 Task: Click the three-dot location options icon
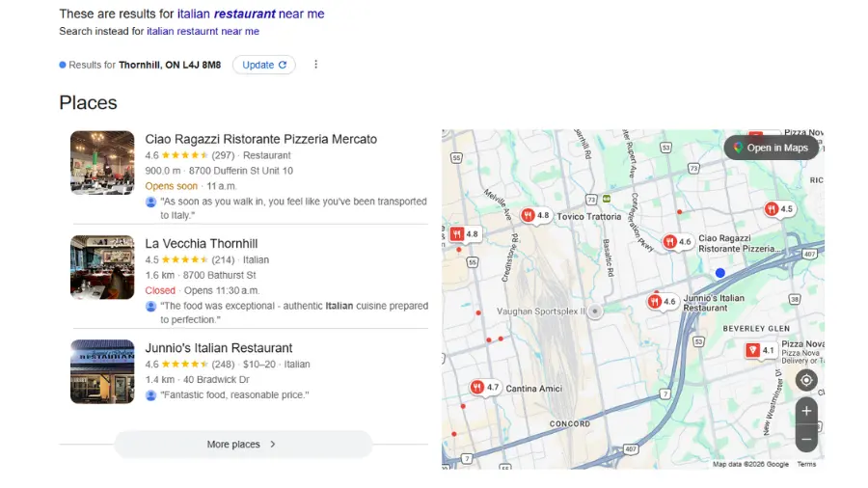click(x=315, y=65)
